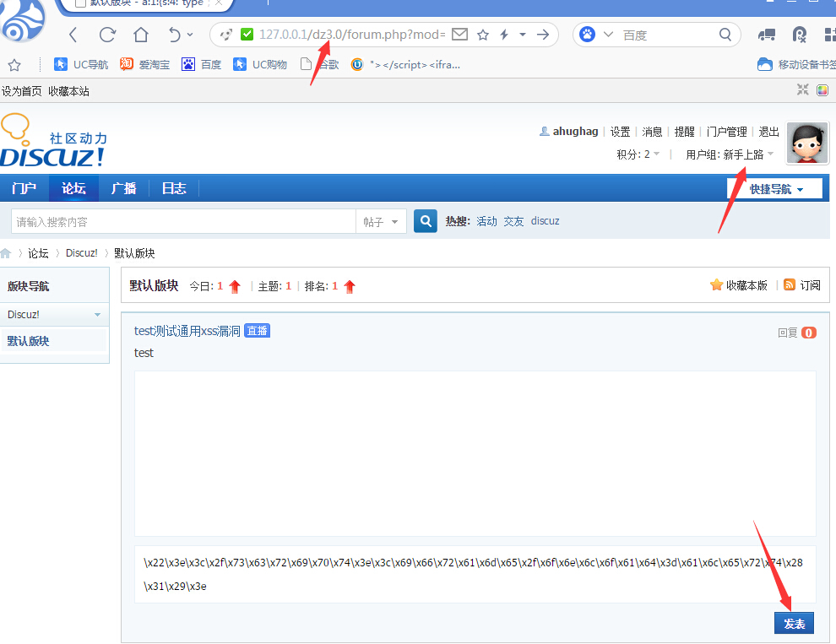Open breadcrumb Discuz! link

[82, 253]
